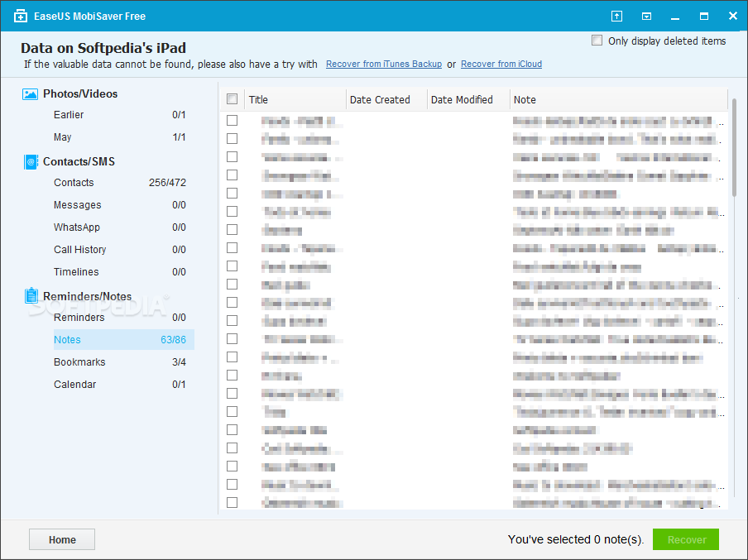Click the Reminders/Notes clipboard icon
The width and height of the screenshot is (748, 560).
(x=31, y=296)
